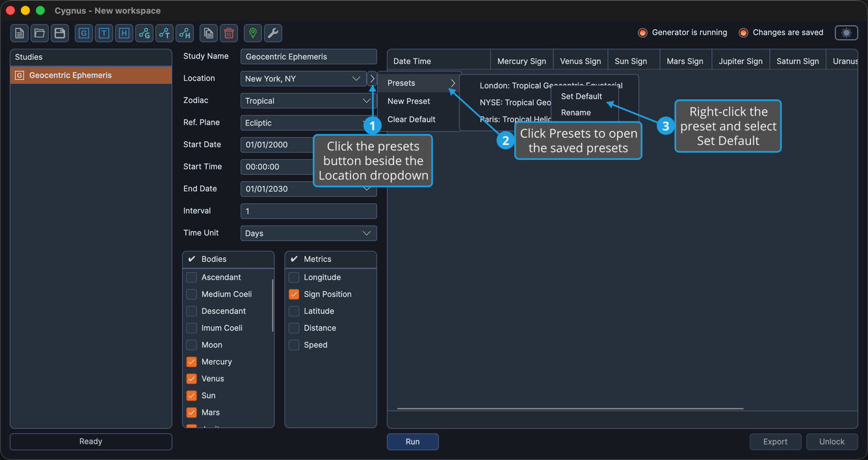The image size is (868, 460).
Task: Uncheck the Mercury body
Action: (x=192, y=362)
